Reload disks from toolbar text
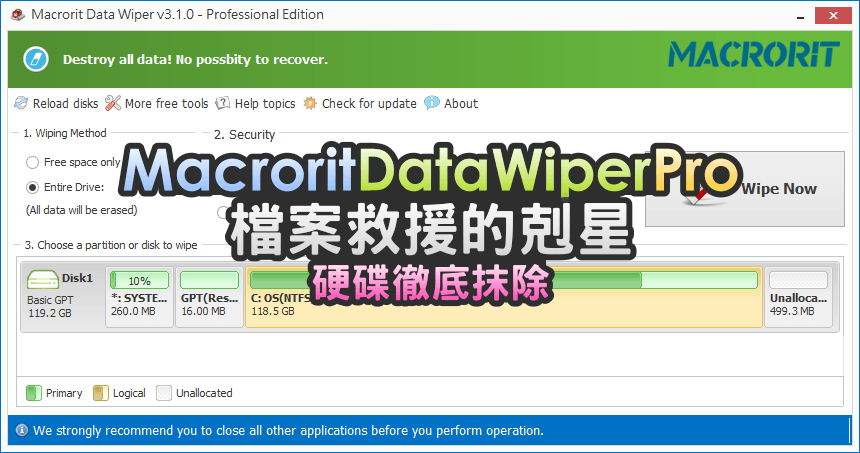 65,104
